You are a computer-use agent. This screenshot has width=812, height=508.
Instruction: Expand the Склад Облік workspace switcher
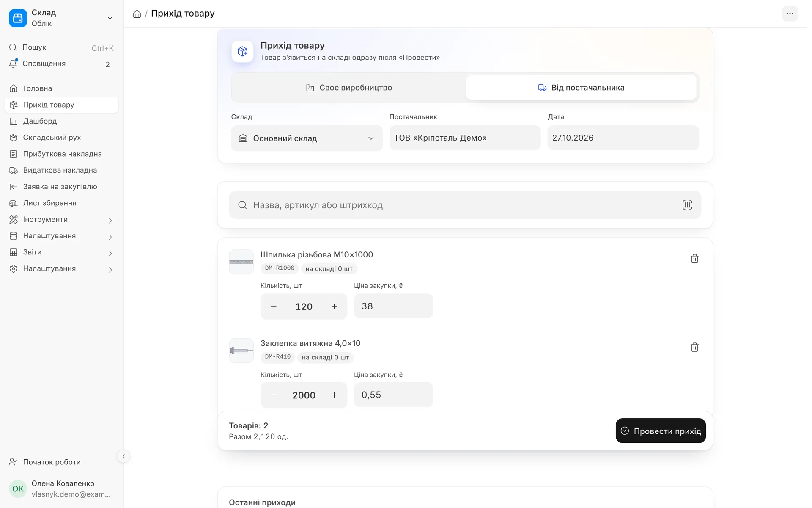pyautogui.click(x=62, y=18)
